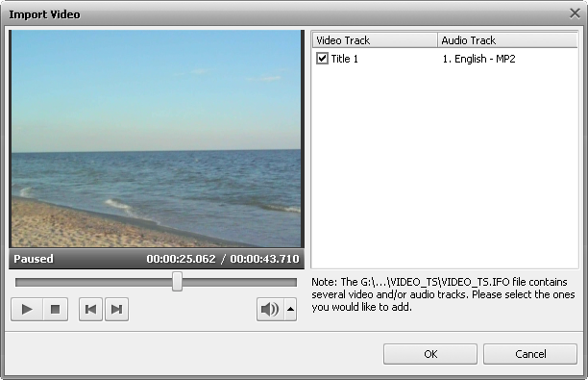Click the Video Track column header
The width and height of the screenshot is (588, 380).
375,40
